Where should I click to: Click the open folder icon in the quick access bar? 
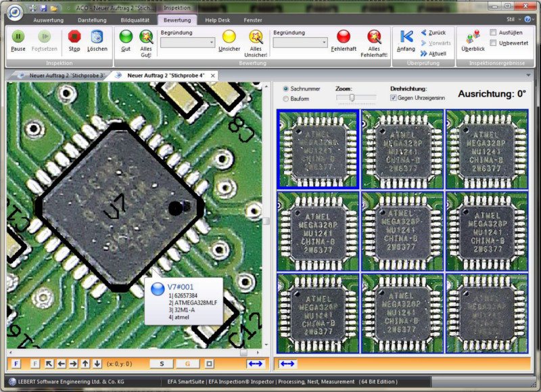[54, 8]
